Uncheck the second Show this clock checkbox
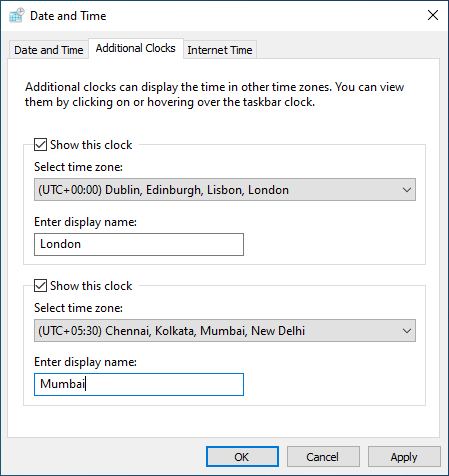 40,286
